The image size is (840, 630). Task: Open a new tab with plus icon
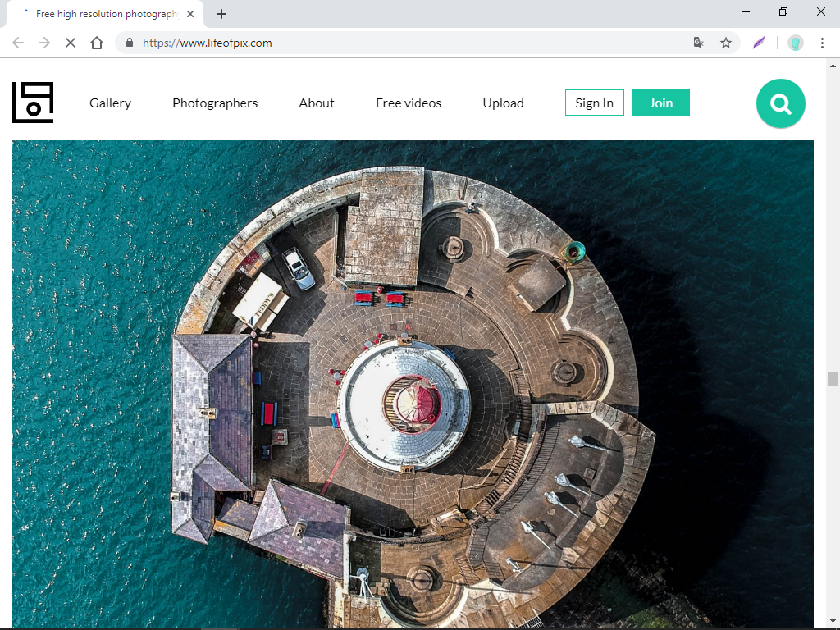click(x=221, y=15)
